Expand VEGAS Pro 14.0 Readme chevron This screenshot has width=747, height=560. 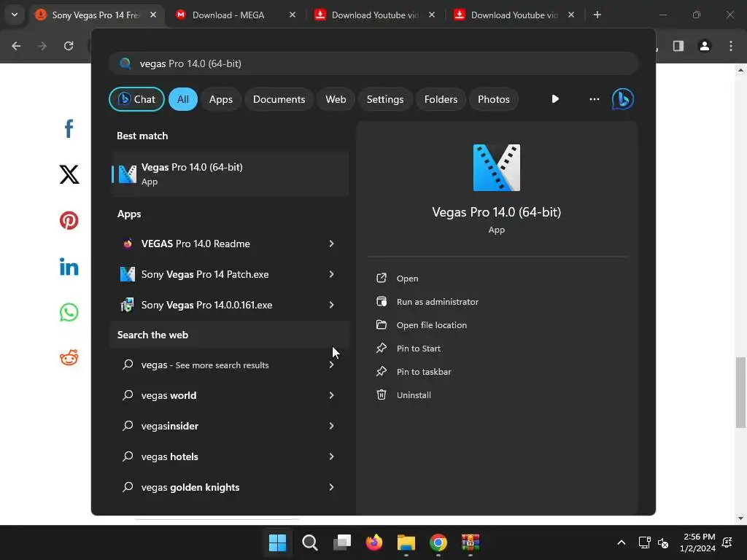click(331, 244)
